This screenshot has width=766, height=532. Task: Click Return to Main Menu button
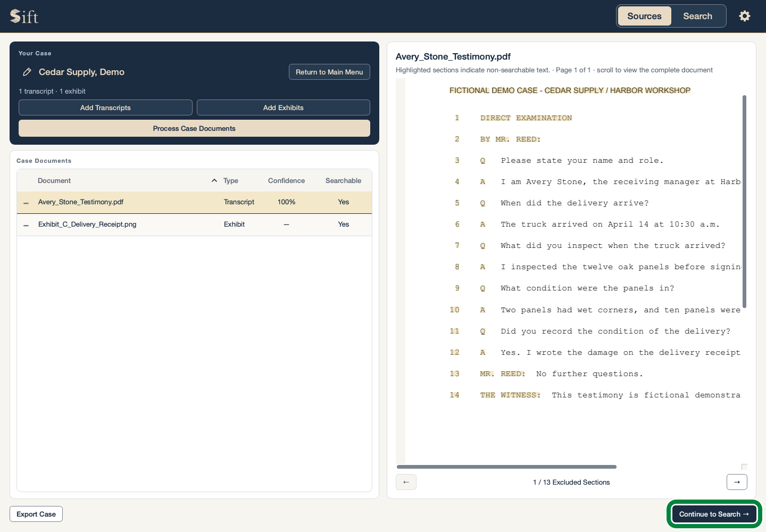point(329,72)
